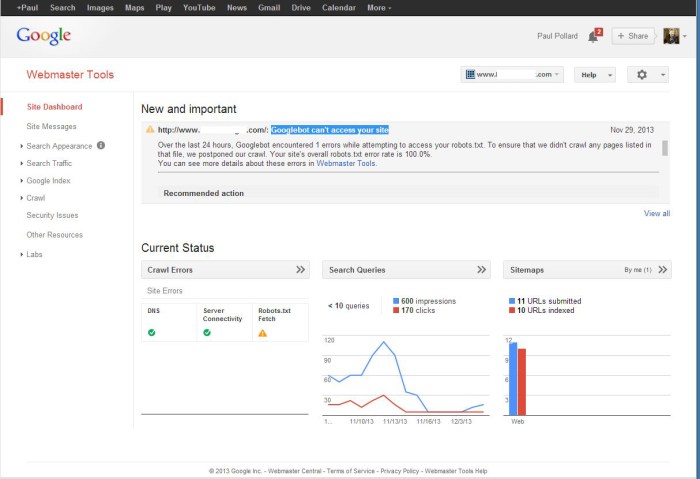Image resolution: width=700 pixels, height=479 pixels.
Task: Click the red URLs indexed legend square
Action: (x=512, y=310)
